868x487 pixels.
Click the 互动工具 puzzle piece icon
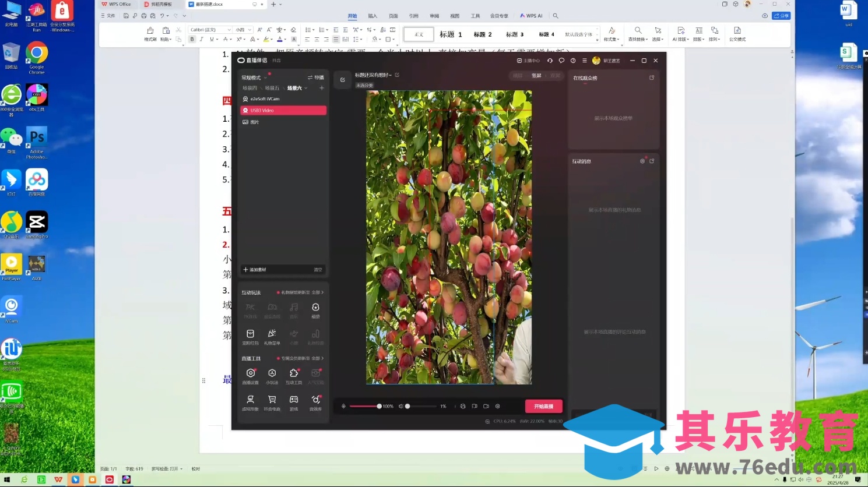point(294,375)
